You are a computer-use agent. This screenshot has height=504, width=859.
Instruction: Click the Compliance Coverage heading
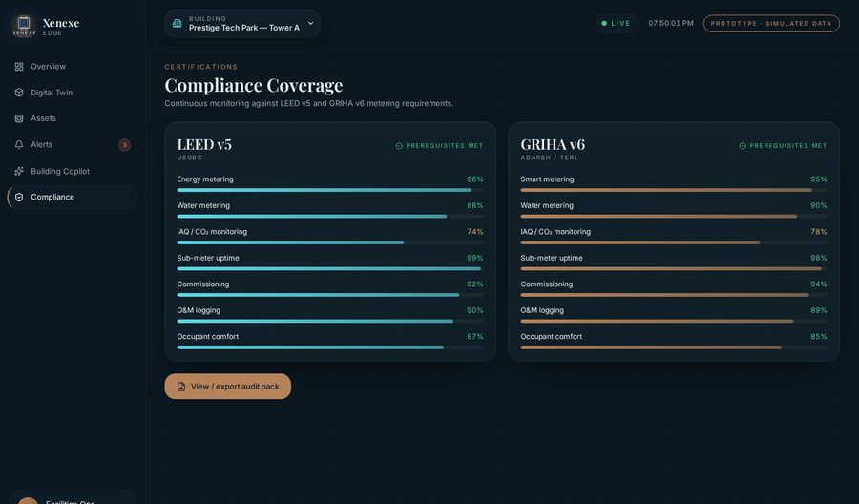(x=254, y=86)
